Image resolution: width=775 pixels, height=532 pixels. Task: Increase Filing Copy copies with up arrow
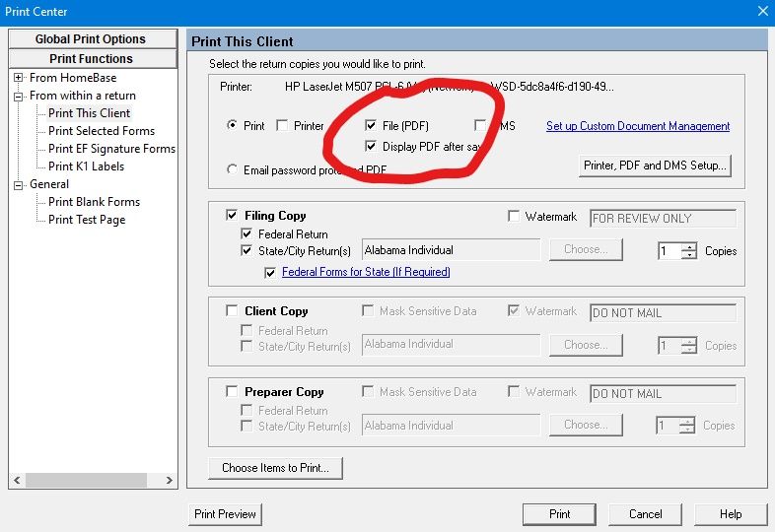pos(689,246)
